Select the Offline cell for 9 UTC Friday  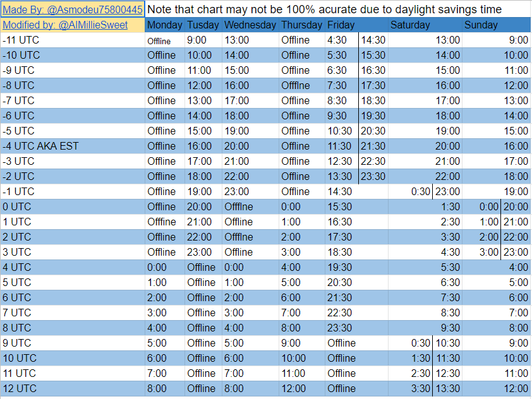tap(341, 343)
